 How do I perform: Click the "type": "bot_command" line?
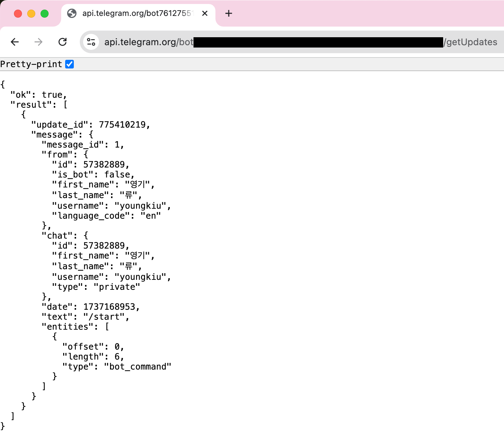click(117, 367)
